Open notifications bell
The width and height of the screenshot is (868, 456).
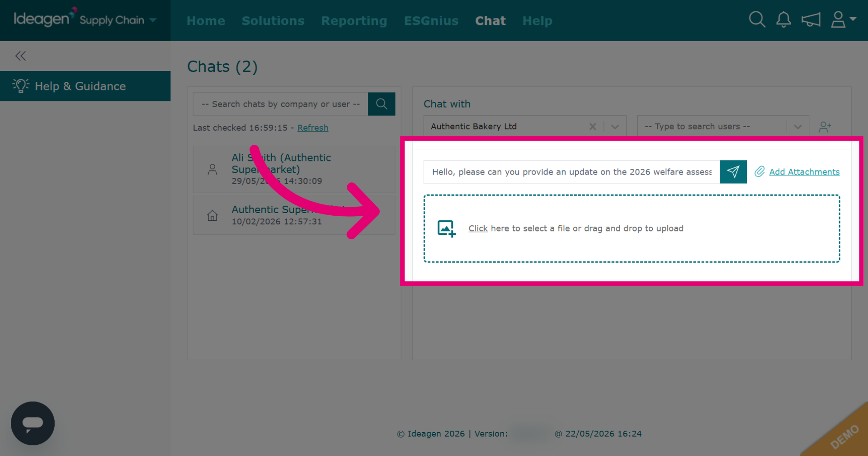tap(783, 19)
